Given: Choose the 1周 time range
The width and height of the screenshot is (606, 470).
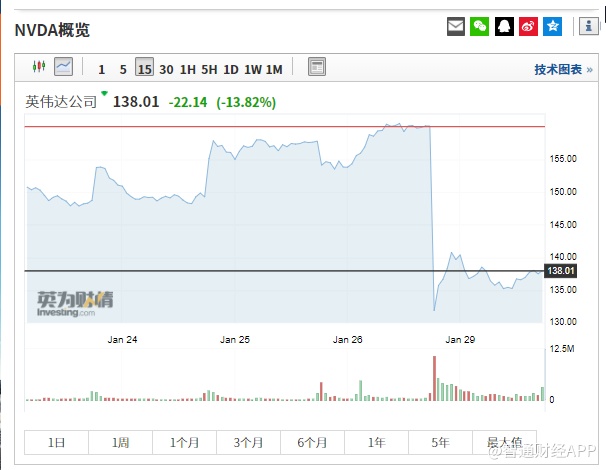Looking at the screenshot, I should click(x=121, y=442).
